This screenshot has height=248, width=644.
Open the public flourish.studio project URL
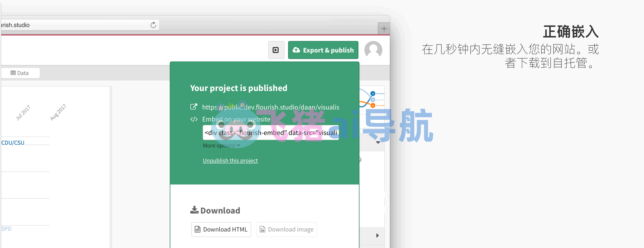click(x=271, y=107)
